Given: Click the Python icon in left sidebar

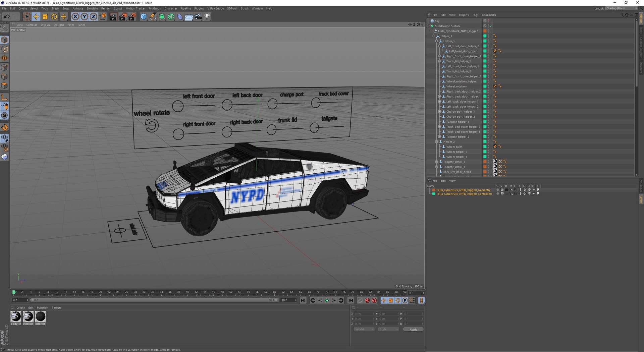Looking at the screenshot, I should [5, 157].
